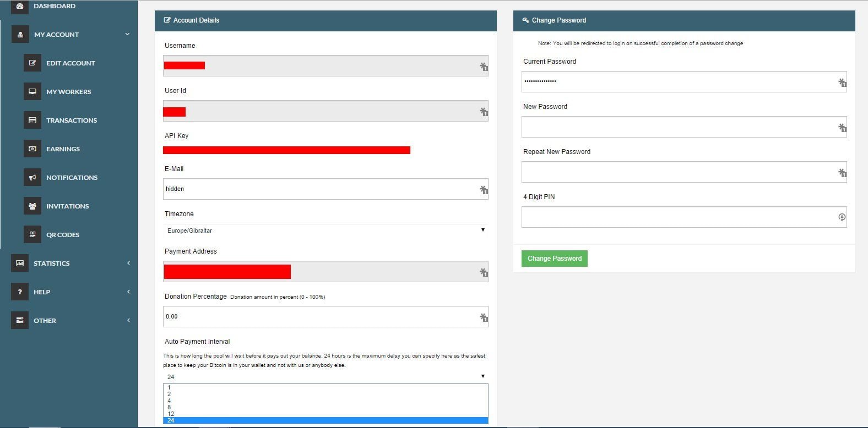This screenshot has height=428, width=868.
Task: Click password manager icon in Username field
Action: coord(484,67)
